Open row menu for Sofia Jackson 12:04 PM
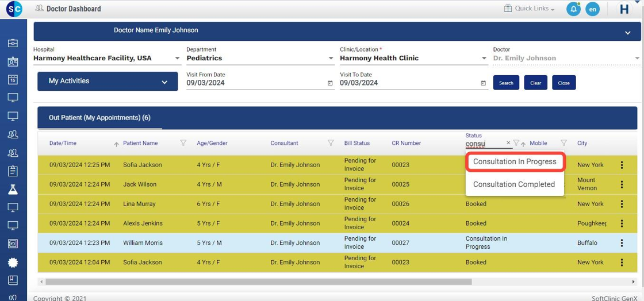Image resolution: width=644 pixels, height=301 pixels. (x=622, y=263)
